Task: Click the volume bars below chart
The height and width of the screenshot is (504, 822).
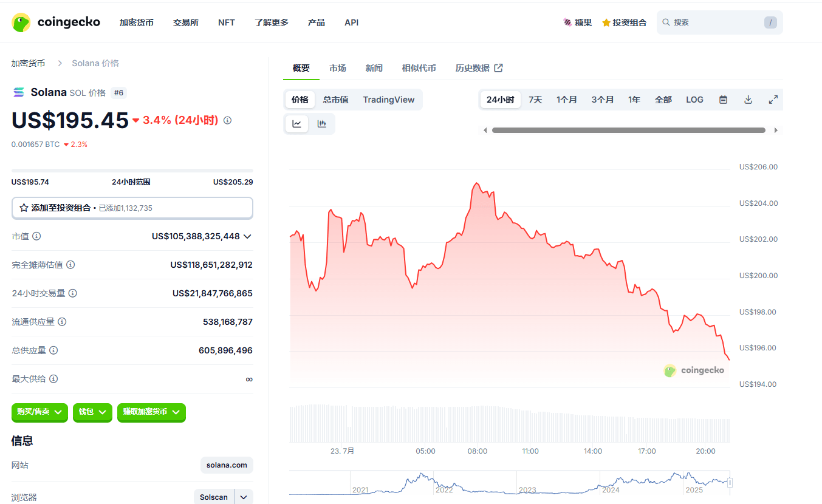Action: [x=509, y=424]
